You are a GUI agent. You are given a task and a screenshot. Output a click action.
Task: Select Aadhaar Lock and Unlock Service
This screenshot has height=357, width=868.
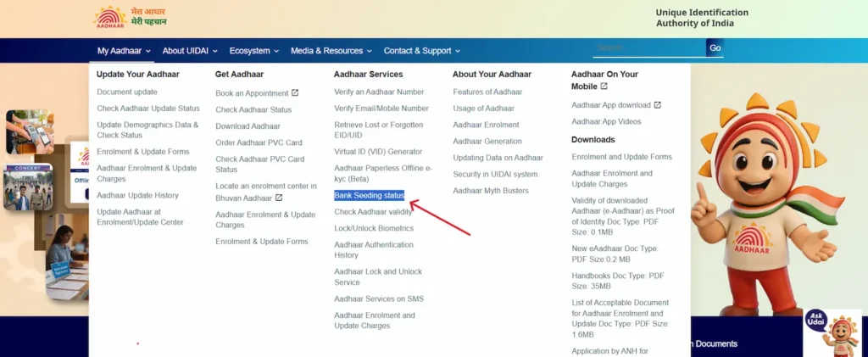click(378, 276)
